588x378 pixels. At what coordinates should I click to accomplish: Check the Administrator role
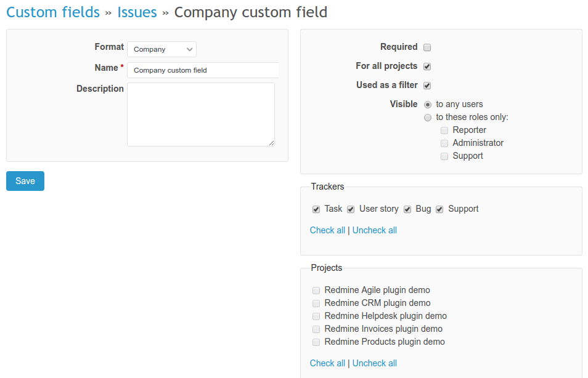[444, 143]
